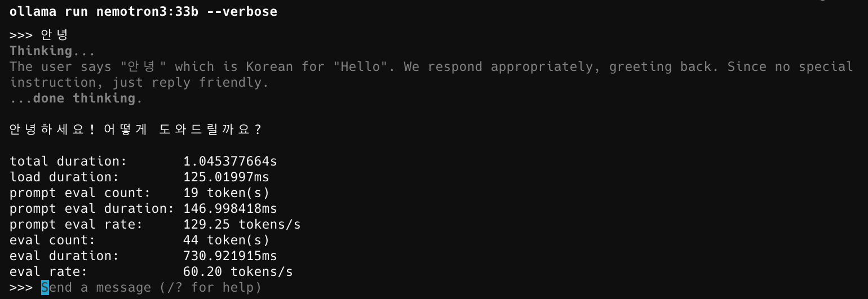
Task: Click the prompt eval duration value 146.998418ms
Action: click(x=230, y=208)
